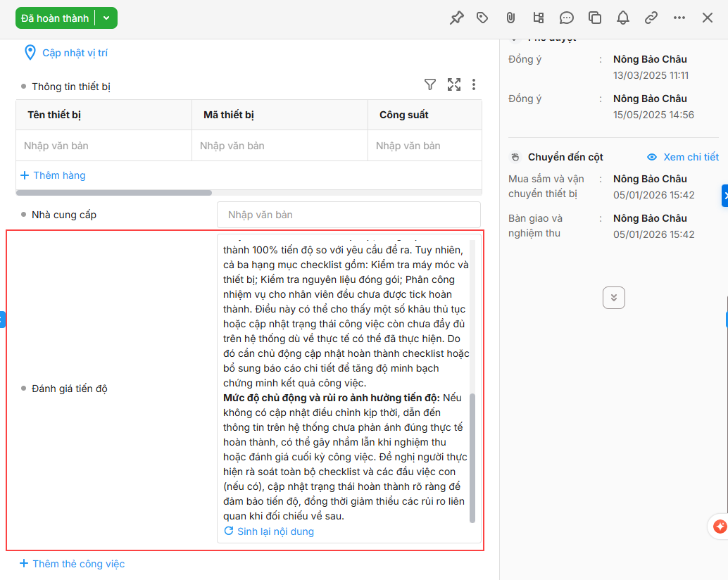Open the subtask hierarchy icon
This screenshot has height=580, width=728.
tap(538, 18)
